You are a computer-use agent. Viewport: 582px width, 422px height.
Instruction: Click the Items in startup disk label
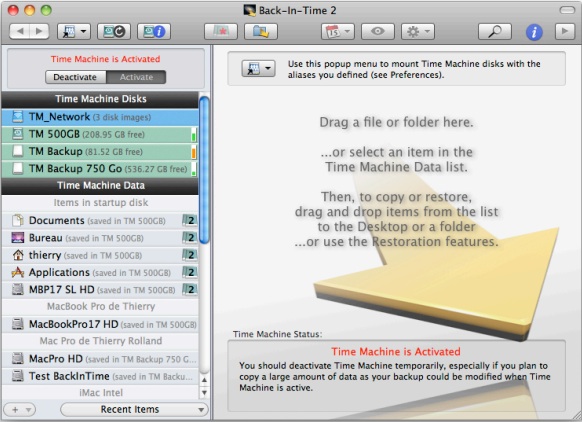[101, 203]
